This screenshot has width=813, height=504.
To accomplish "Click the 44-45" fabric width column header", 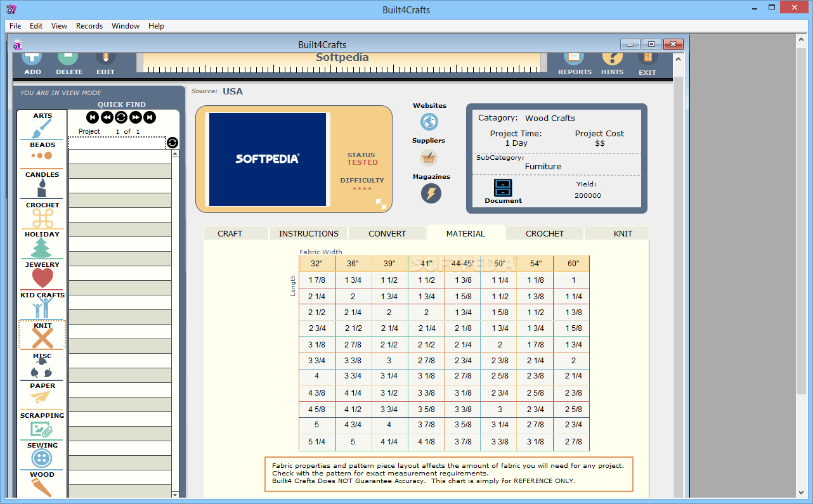I will [462, 263].
